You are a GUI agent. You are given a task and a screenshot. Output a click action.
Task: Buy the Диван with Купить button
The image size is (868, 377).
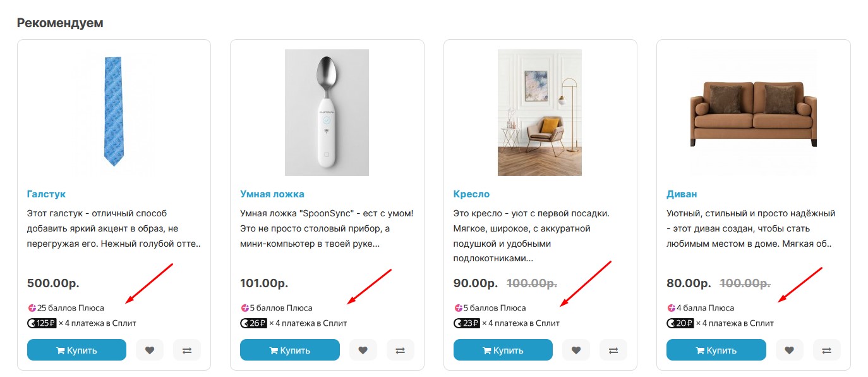pyautogui.click(x=716, y=350)
